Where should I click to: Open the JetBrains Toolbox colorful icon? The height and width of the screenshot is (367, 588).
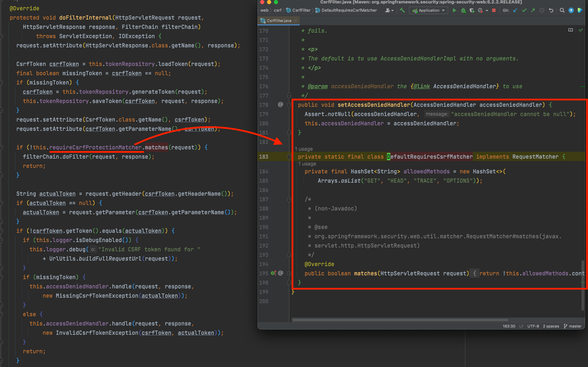tap(580, 10)
